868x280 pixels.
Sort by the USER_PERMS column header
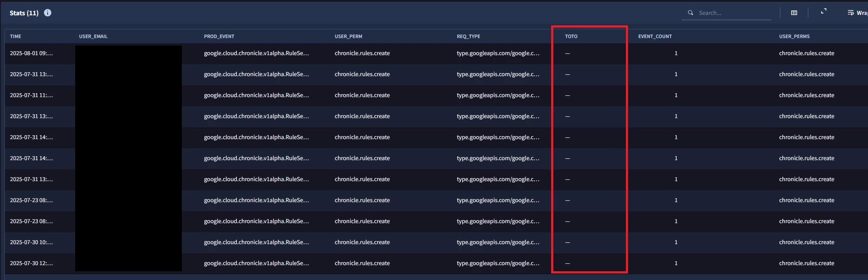[x=794, y=36]
